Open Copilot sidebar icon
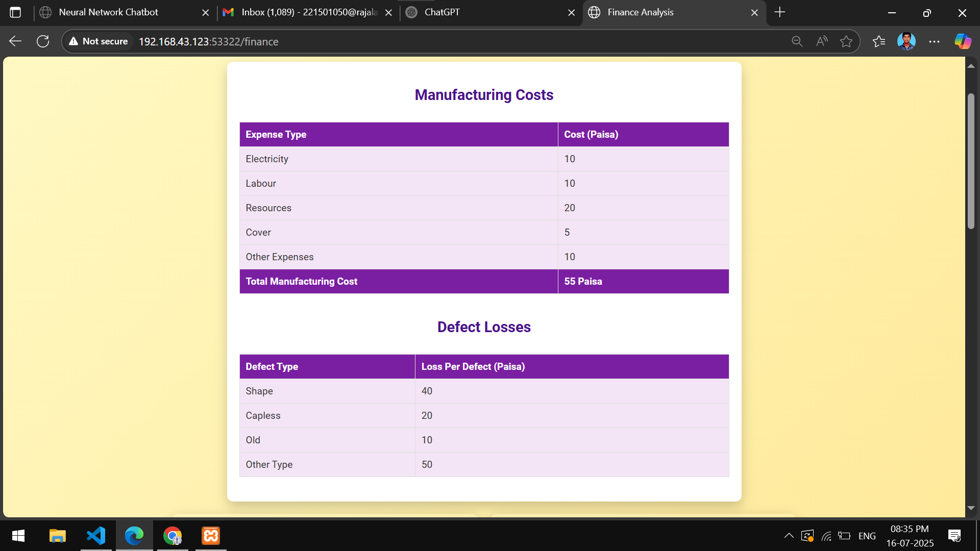This screenshot has height=551, width=980. (x=963, y=41)
